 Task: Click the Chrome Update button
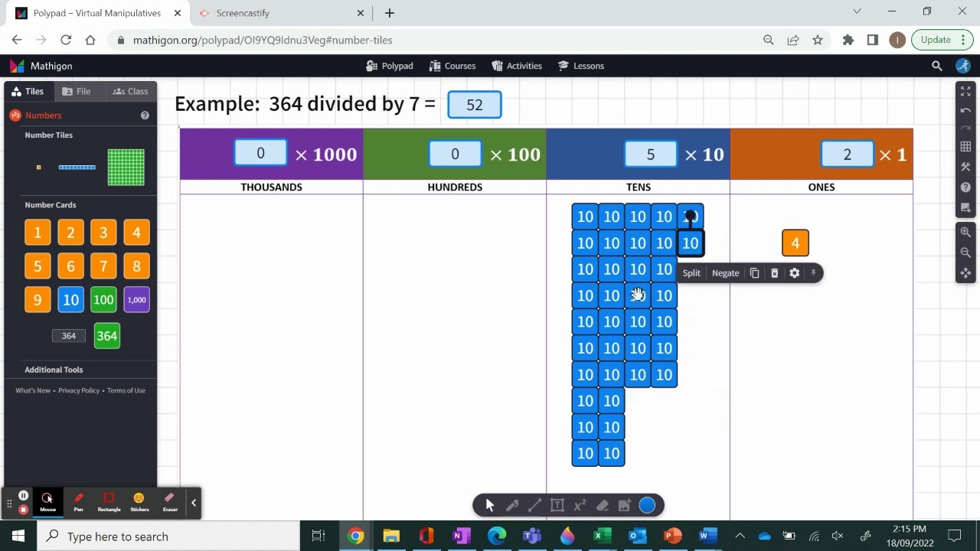coord(942,40)
